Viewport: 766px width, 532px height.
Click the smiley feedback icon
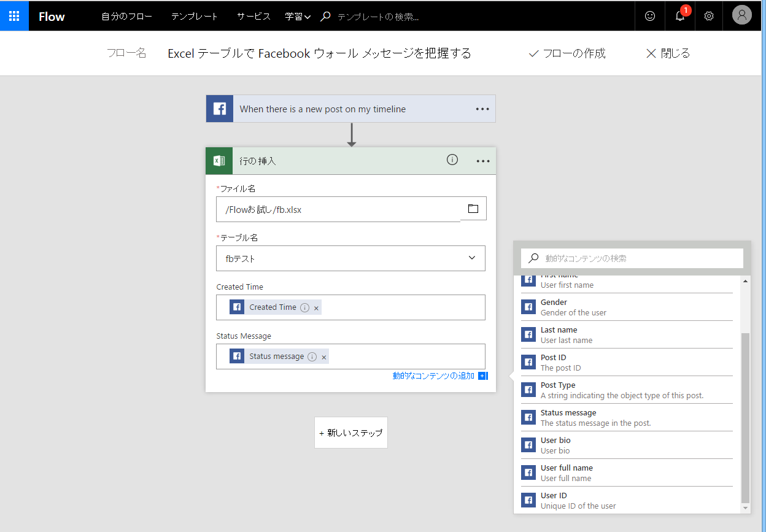[x=649, y=15]
